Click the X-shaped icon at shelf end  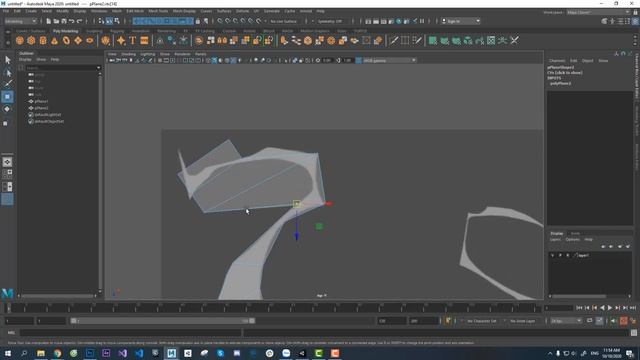pyautogui.click(x=514, y=40)
